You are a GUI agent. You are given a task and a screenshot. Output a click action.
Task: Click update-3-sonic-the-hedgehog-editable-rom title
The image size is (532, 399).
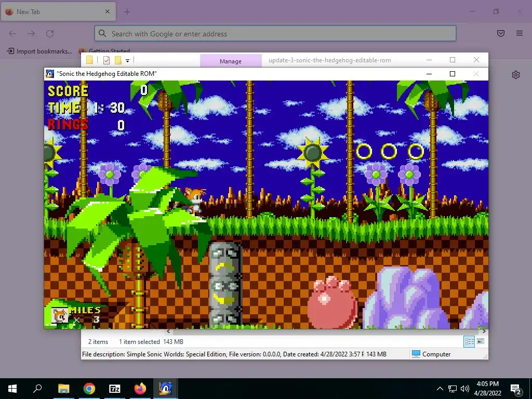(x=330, y=60)
